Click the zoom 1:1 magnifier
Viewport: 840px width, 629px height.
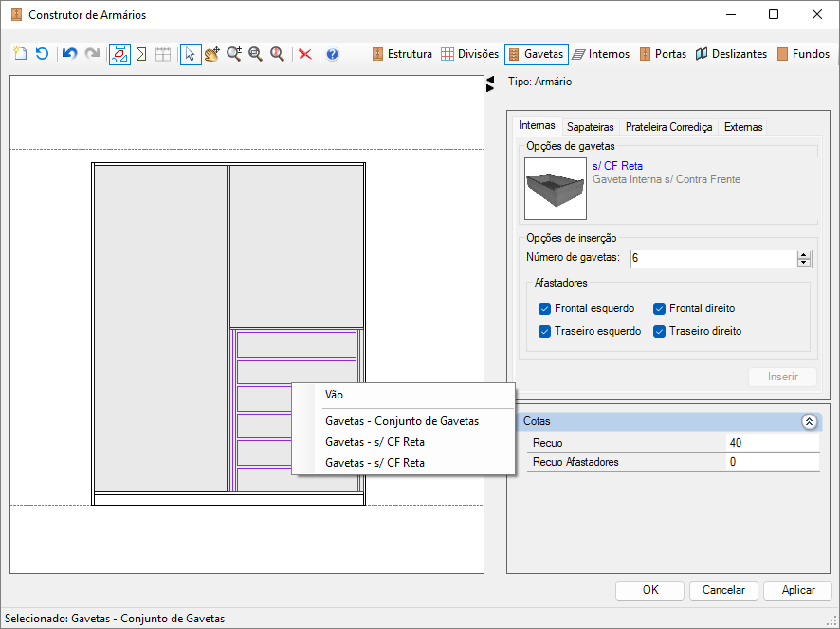(277, 54)
